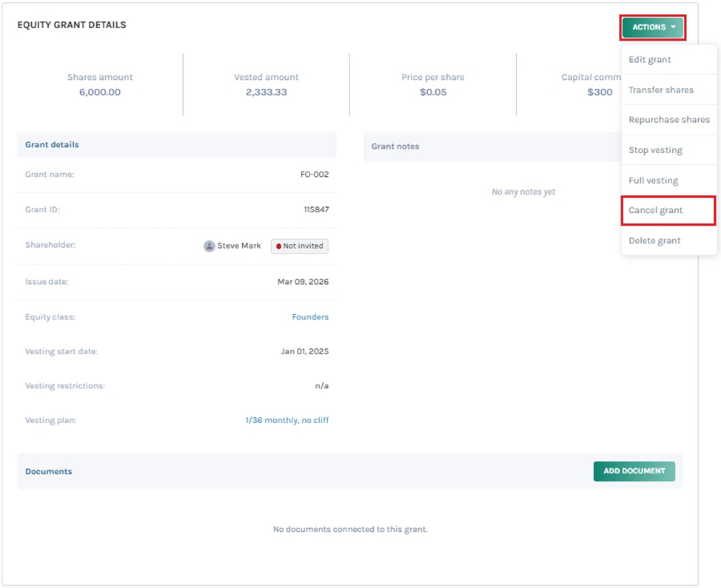Click the Grant ID value 115847
721x588 pixels.
click(x=316, y=210)
